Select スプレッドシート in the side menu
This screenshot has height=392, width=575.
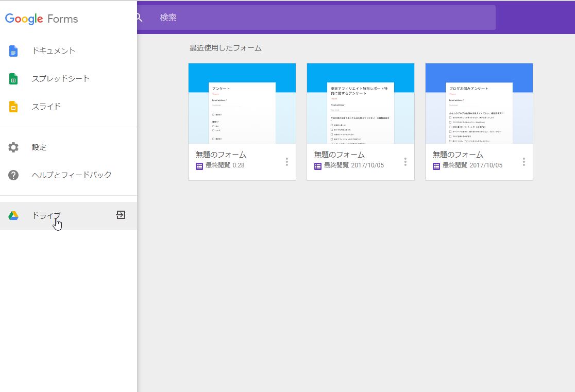(x=68, y=79)
